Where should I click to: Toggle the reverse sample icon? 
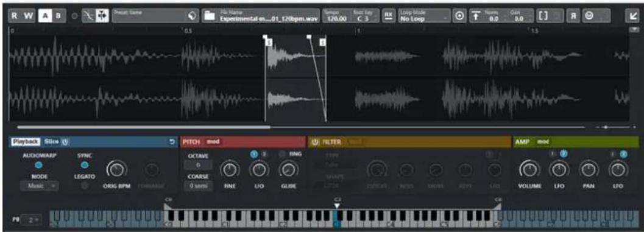(x=573, y=16)
